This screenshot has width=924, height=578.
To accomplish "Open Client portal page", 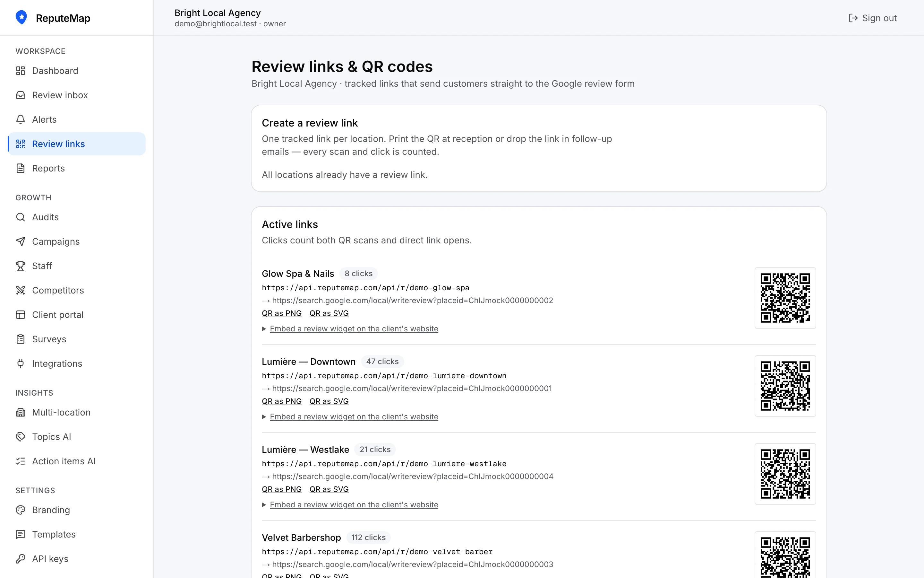I will click(x=77, y=315).
